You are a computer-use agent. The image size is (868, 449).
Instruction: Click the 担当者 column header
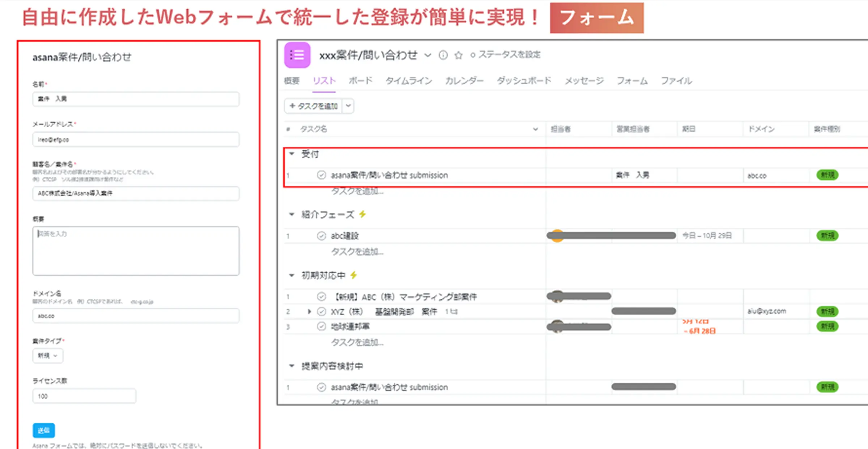(x=561, y=129)
